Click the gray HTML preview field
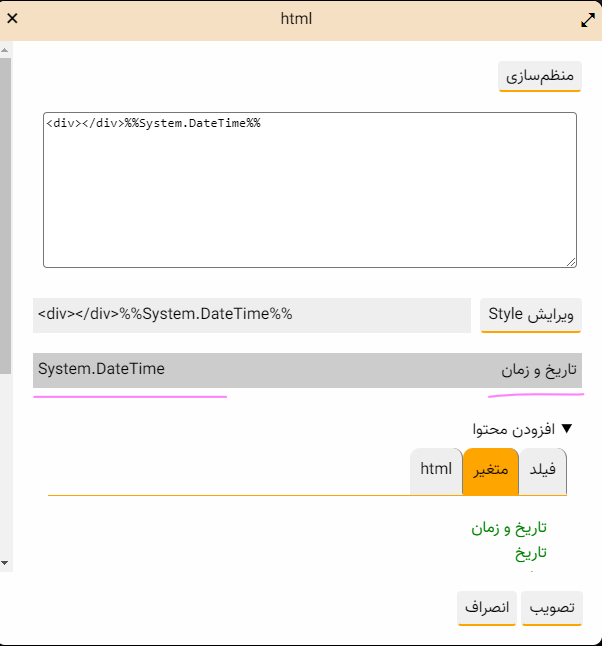This screenshot has width=602, height=646. click(x=251, y=315)
